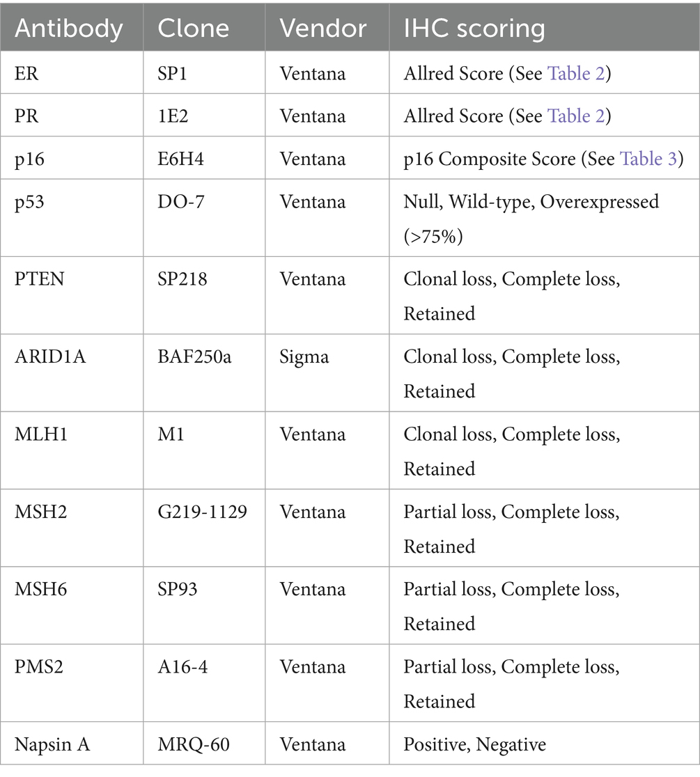The width and height of the screenshot is (700, 777).
Task: Select the G219-1129 clone cell
Action: 202,512
